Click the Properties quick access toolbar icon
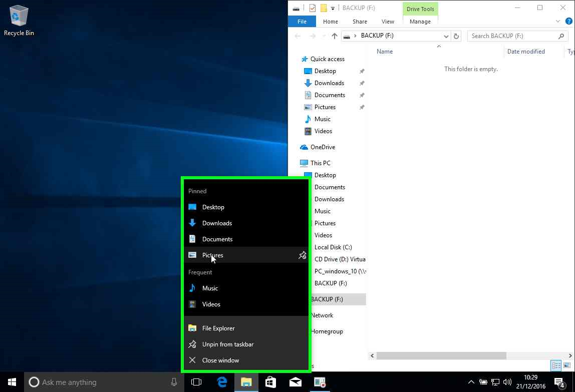The image size is (575, 392). coord(313,8)
